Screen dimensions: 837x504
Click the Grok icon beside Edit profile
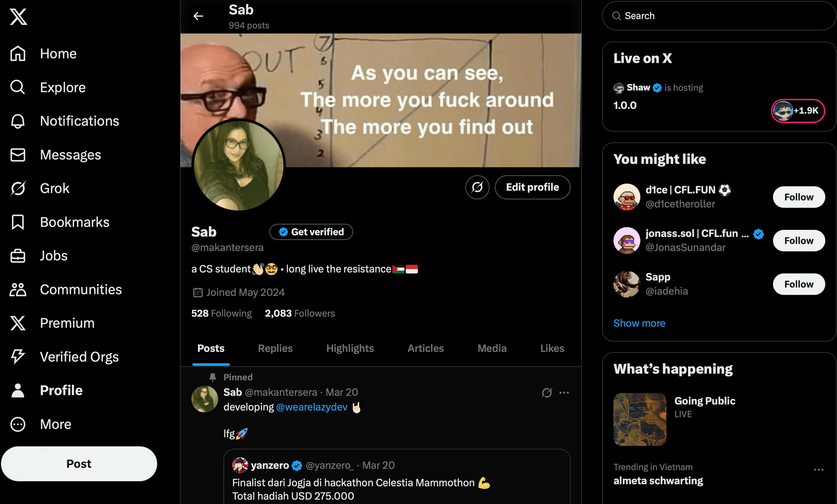477,187
